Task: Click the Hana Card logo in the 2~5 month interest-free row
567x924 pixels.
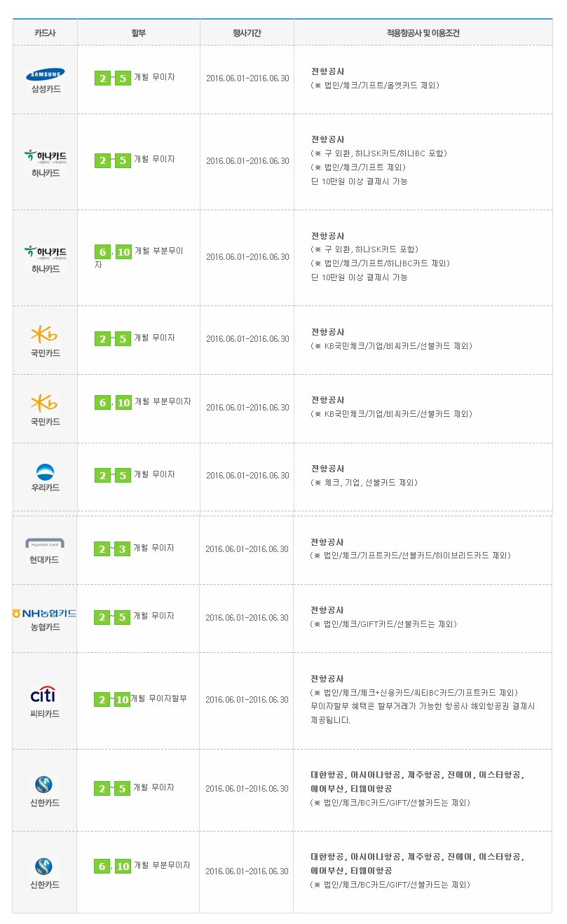Action: 46,156
